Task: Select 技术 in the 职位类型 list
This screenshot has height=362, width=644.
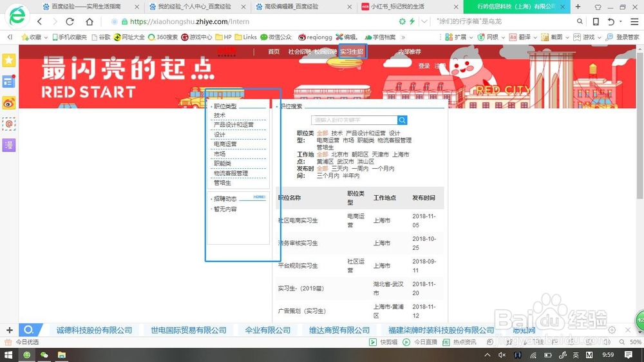Action: coord(220,115)
